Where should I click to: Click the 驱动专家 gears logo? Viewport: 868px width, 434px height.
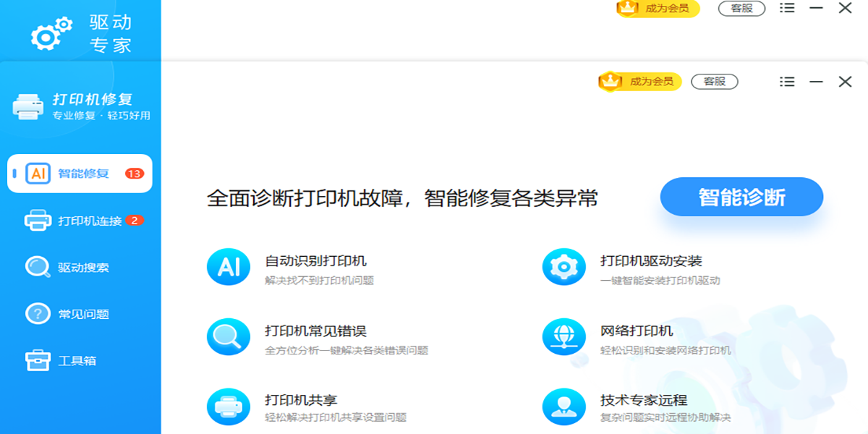click(x=52, y=33)
